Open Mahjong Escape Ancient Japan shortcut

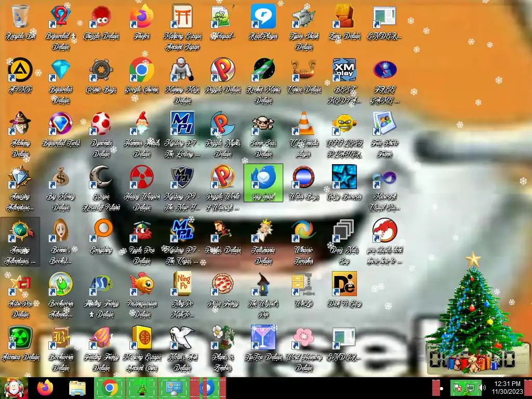[x=182, y=27]
